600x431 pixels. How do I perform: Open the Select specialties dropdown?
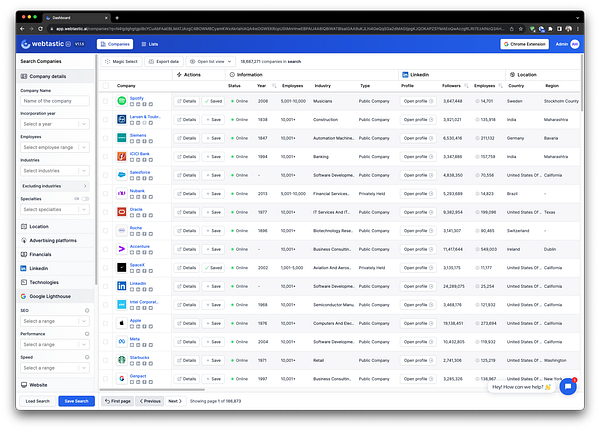pos(55,209)
